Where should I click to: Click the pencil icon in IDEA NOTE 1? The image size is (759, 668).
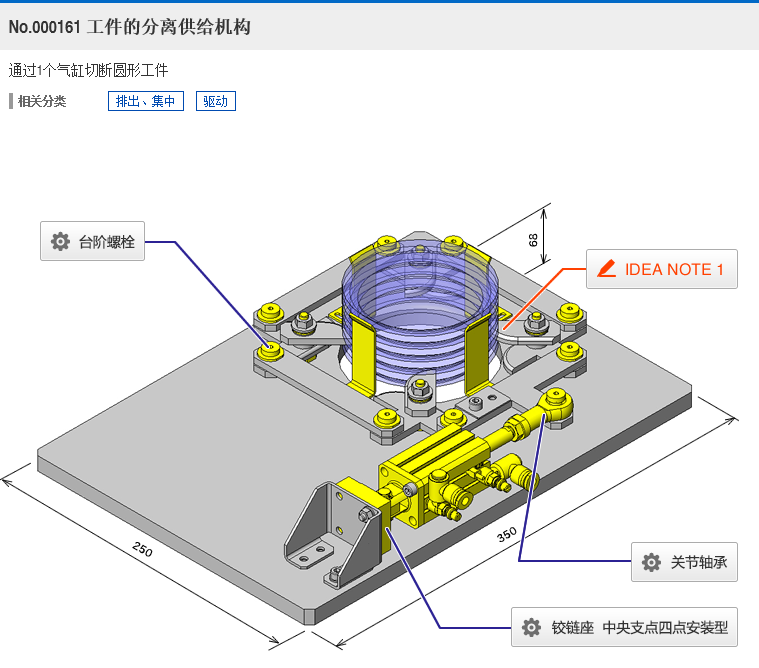[607, 269]
